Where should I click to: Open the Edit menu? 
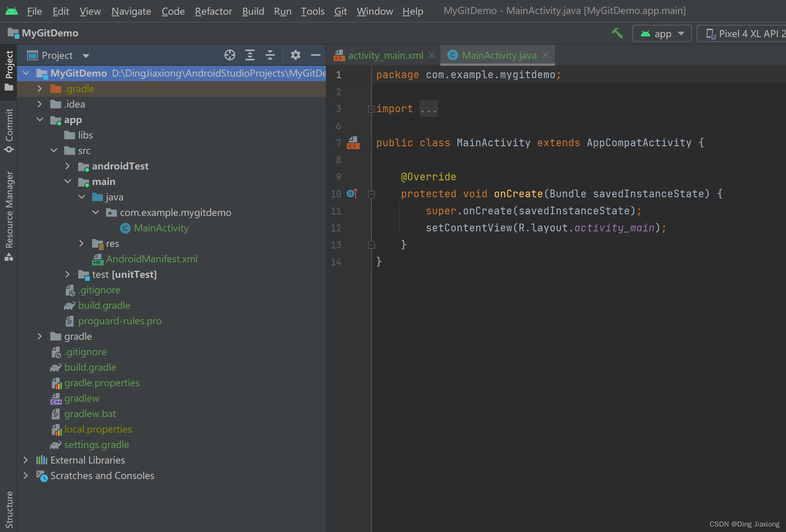click(x=61, y=11)
